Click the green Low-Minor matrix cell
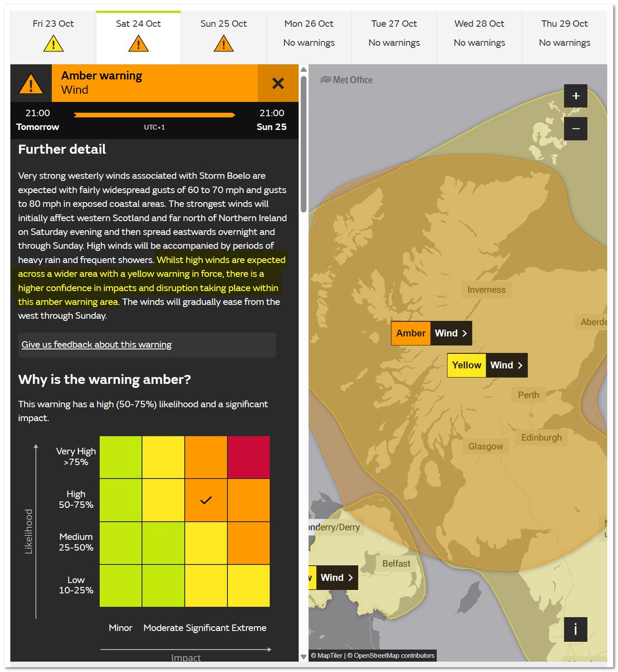 (120, 586)
